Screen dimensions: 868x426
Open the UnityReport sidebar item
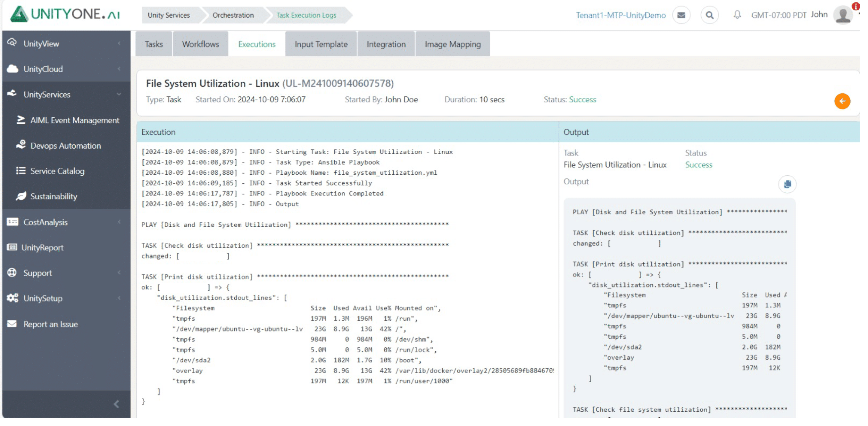pos(42,248)
